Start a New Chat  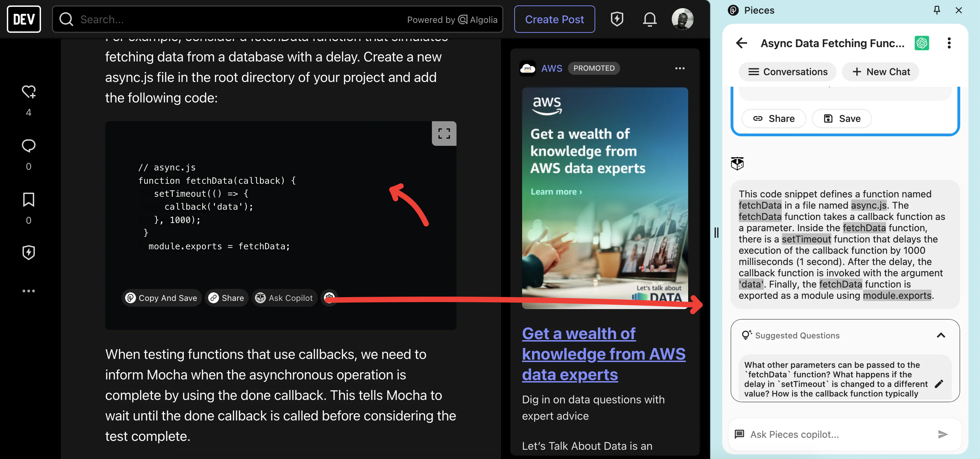(x=880, y=72)
